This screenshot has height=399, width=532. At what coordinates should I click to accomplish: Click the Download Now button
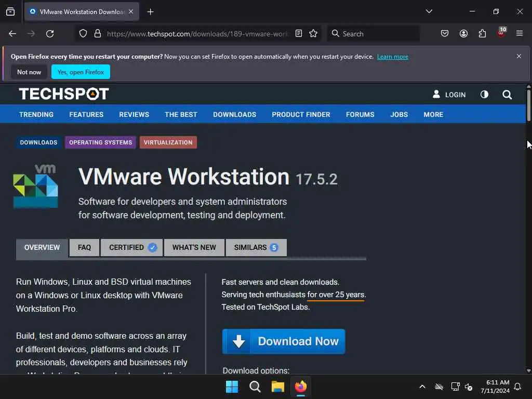[284, 341]
